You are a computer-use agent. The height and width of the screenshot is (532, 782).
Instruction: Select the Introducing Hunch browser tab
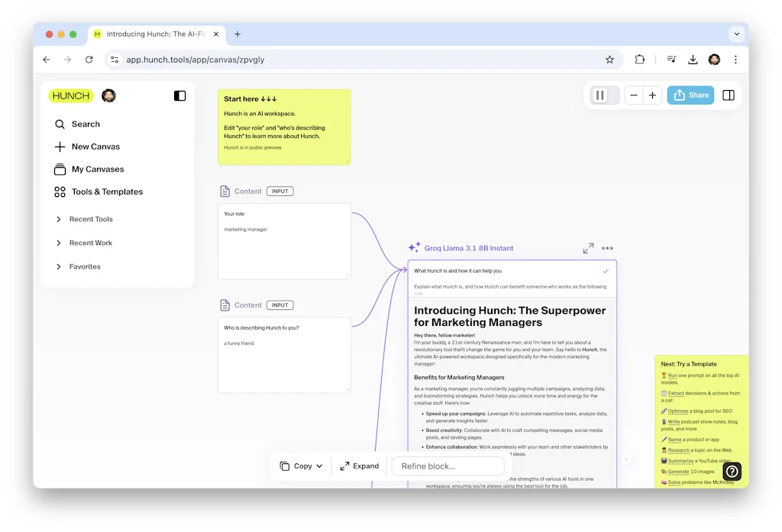[156, 34]
